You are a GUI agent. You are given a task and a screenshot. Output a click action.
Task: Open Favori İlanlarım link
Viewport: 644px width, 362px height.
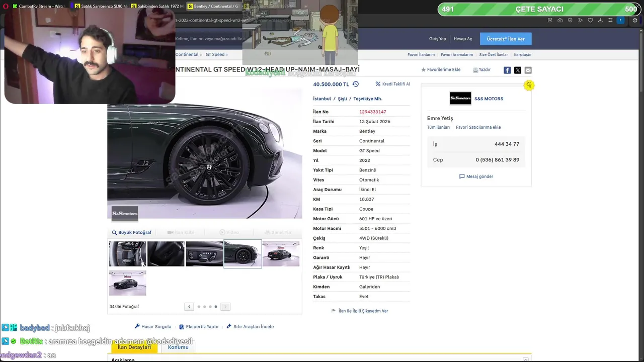click(x=421, y=55)
